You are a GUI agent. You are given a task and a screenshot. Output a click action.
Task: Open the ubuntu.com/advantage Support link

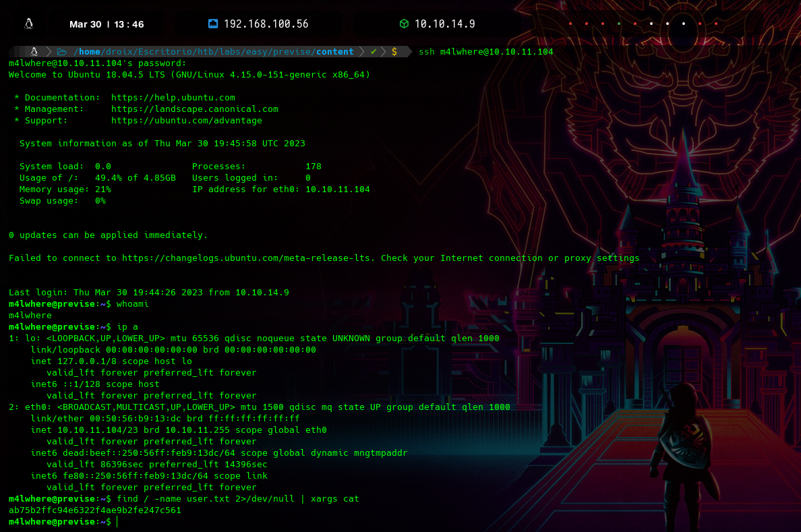point(186,121)
